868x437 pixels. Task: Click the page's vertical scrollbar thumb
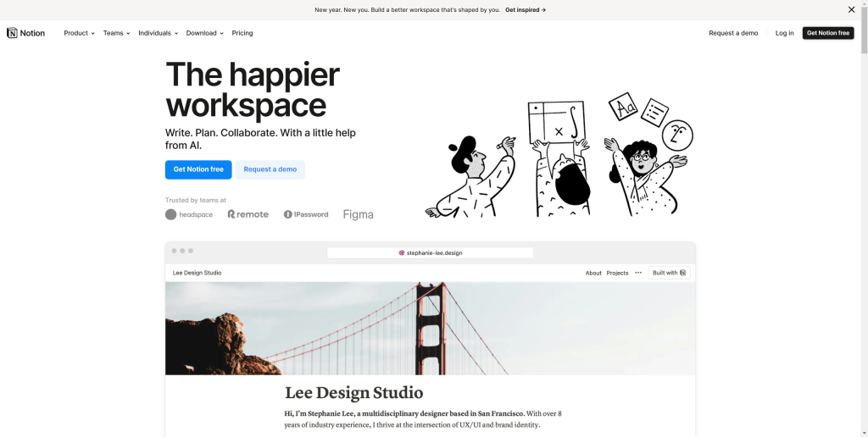pos(864,30)
